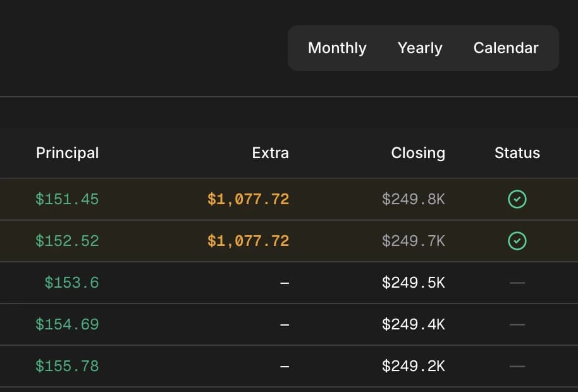Screen dimensions: 578x392
Task: Sort by the Extra column header
Action: (270, 153)
